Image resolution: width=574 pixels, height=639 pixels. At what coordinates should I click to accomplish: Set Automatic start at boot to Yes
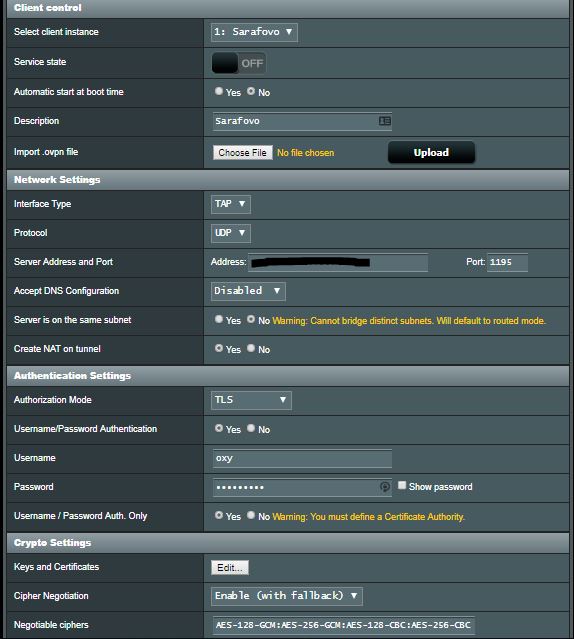219,91
